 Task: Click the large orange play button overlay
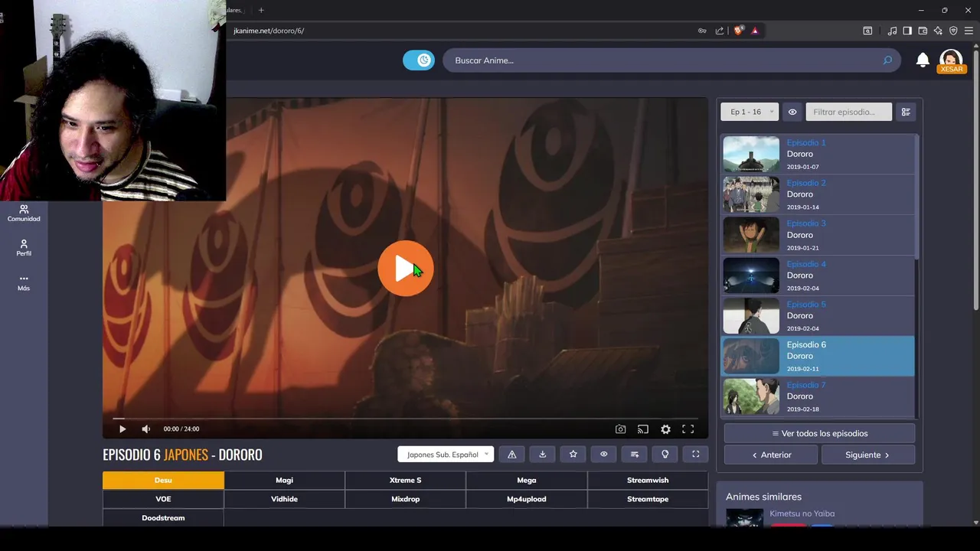(x=405, y=269)
